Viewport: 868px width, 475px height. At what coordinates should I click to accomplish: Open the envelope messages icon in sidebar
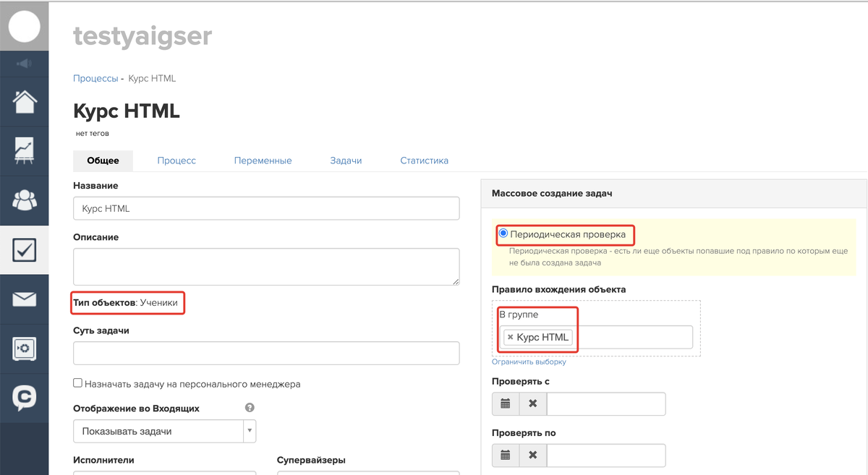[x=25, y=299]
